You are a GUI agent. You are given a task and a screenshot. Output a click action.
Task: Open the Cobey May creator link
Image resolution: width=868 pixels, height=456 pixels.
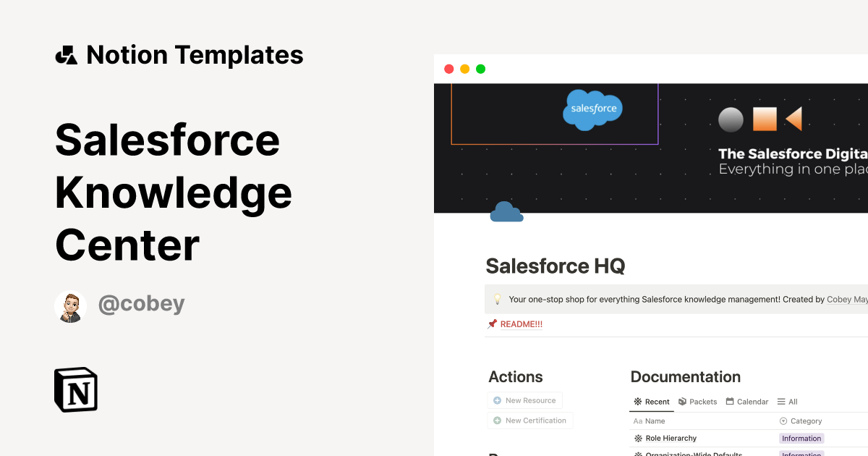click(x=846, y=298)
